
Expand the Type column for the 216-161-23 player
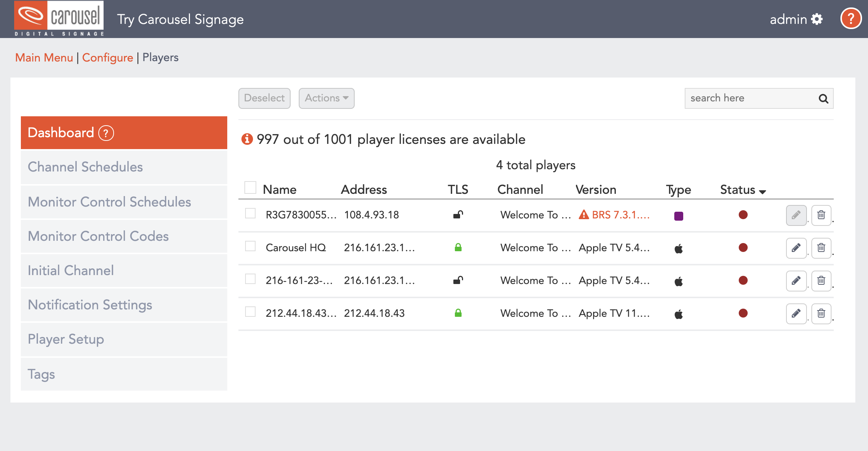point(678,281)
